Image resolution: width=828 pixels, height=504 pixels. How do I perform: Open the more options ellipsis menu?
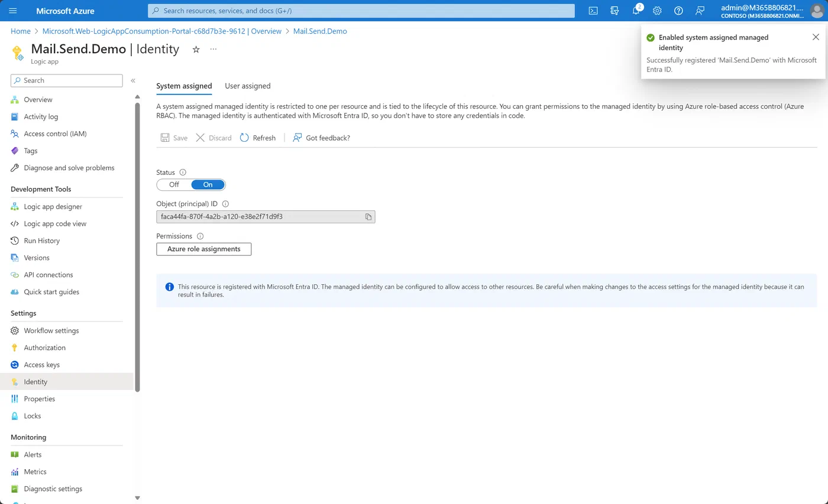tap(214, 49)
